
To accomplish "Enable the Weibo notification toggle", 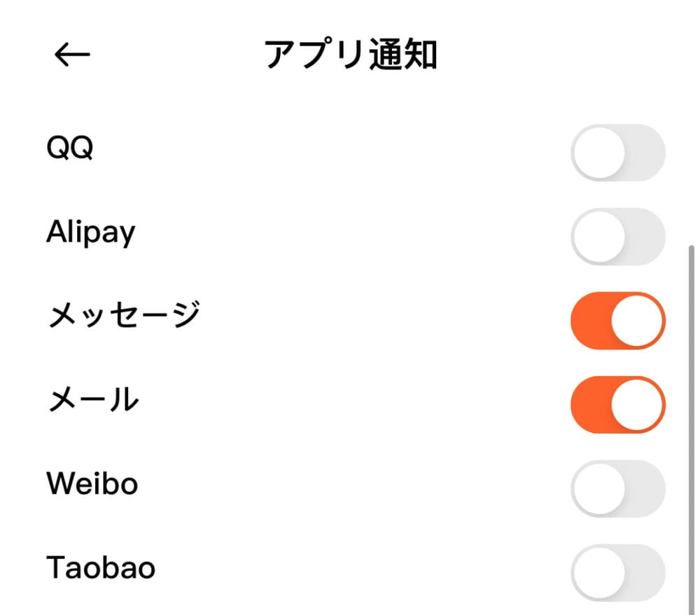I will point(617,489).
